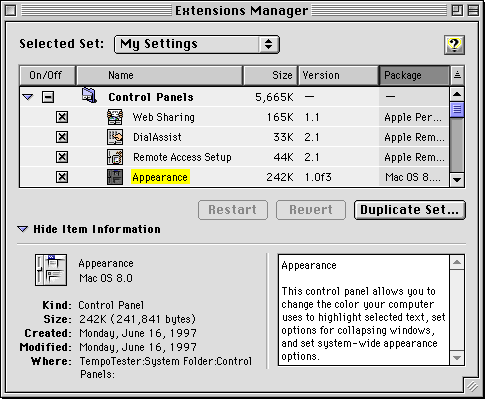This screenshot has height=399, width=485.
Task: Click the Created date Monday, June 16, 1997
Action: coord(138,333)
